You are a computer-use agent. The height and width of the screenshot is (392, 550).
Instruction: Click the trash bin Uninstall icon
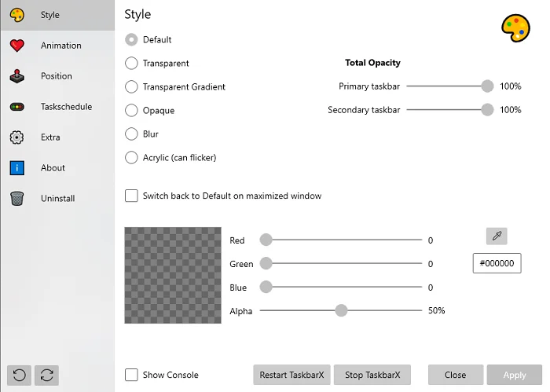point(17,199)
